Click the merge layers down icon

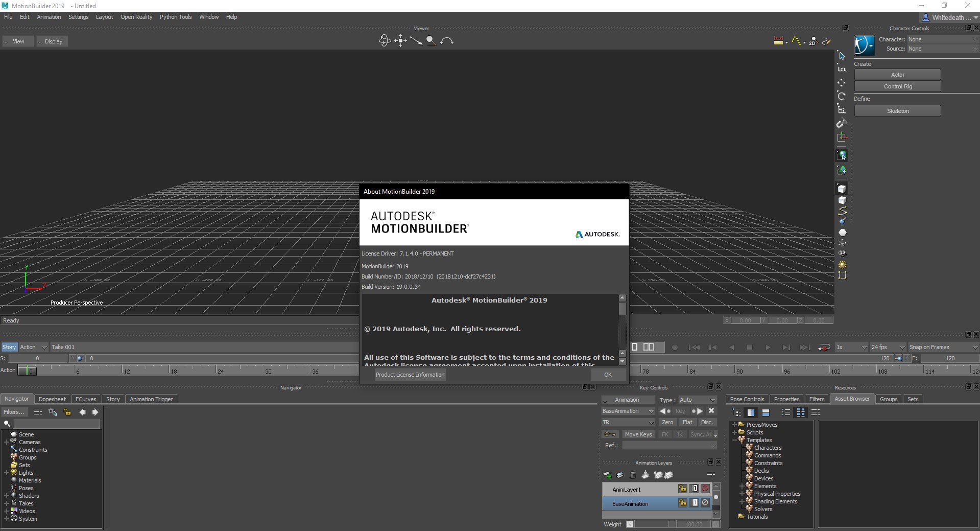pyautogui.click(x=646, y=475)
